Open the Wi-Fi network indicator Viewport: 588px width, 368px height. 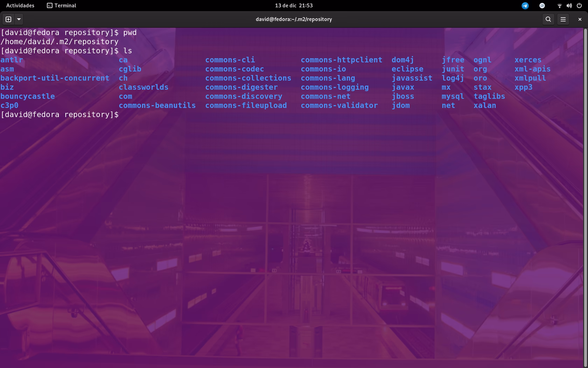[559, 6]
